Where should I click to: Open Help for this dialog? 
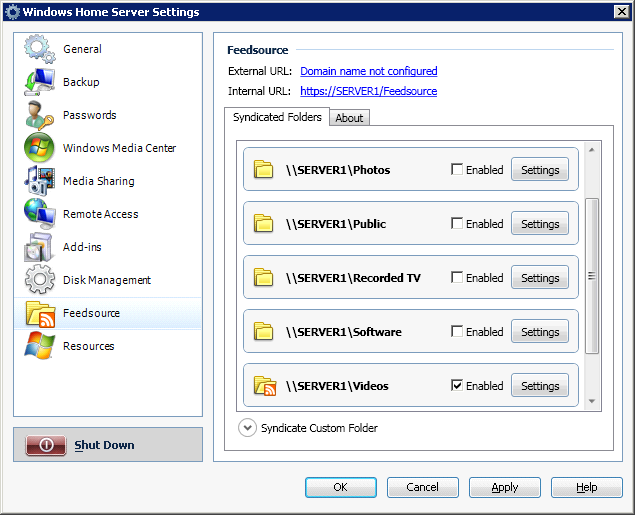pyautogui.click(x=586, y=487)
